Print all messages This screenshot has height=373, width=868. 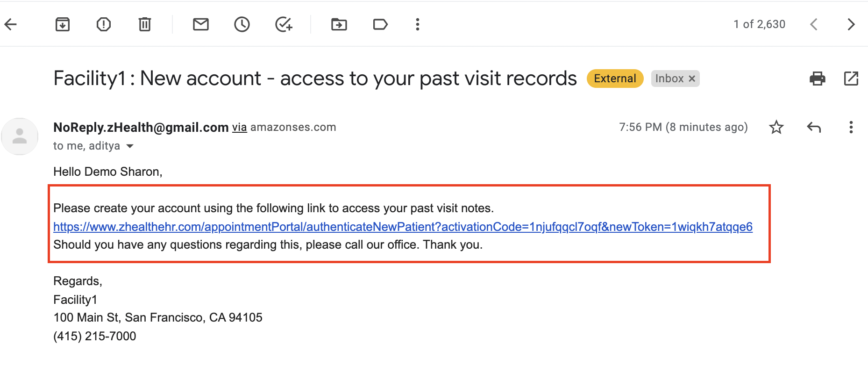point(818,79)
